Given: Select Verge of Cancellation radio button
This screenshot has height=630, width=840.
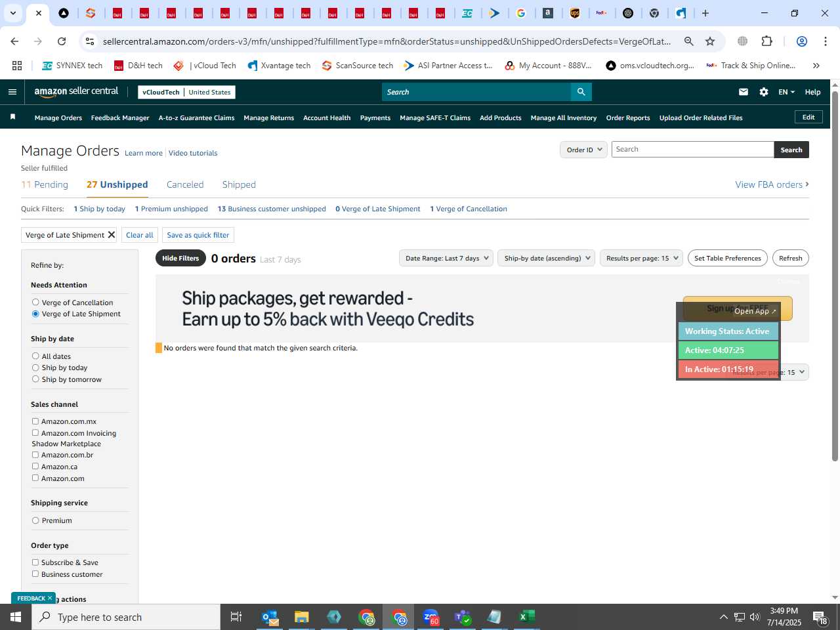Looking at the screenshot, I should click(35, 303).
